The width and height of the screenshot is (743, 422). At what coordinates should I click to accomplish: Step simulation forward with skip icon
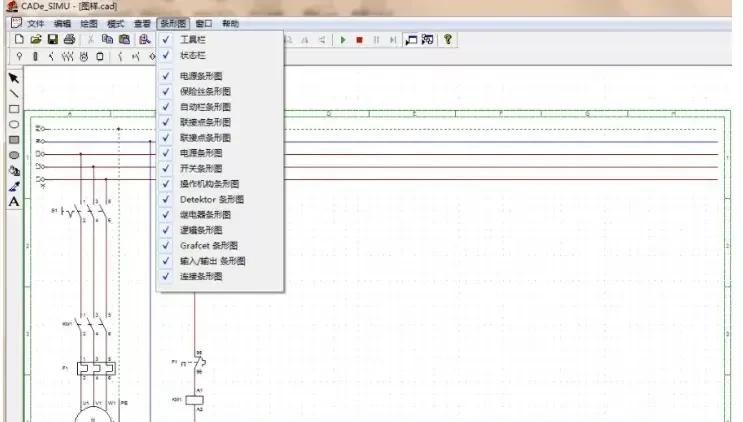(393, 40)
